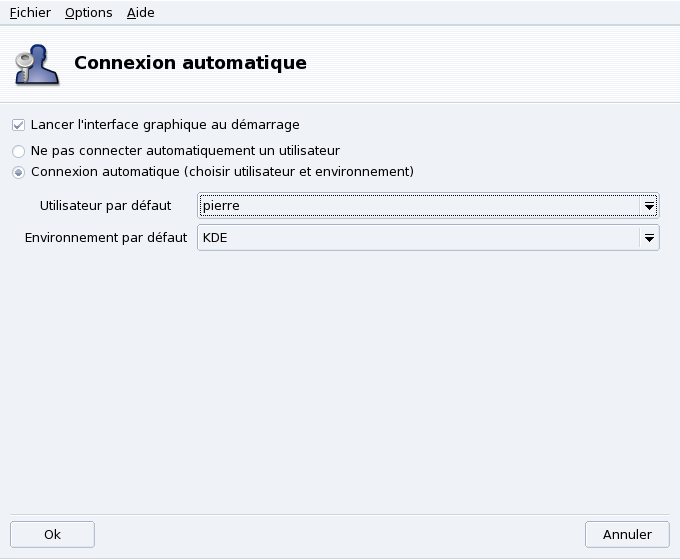680x560 pixels.
Task: Click the user-with-keys header icon
Action: 35,63
